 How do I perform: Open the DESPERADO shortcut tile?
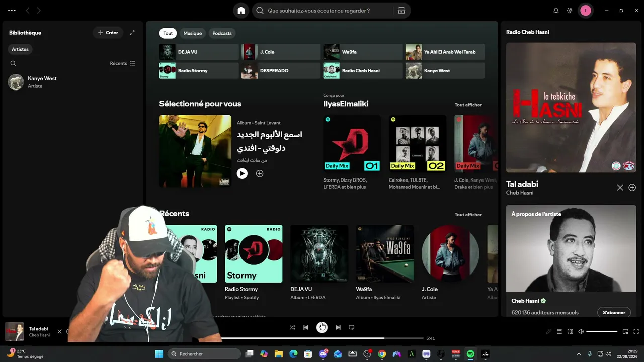tap(281, 70)
